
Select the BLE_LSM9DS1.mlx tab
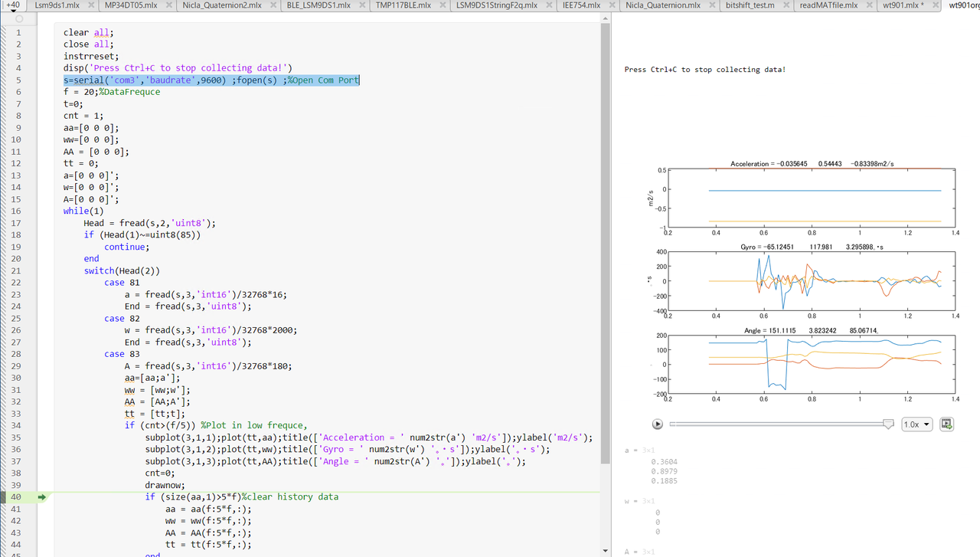(319, 5)
